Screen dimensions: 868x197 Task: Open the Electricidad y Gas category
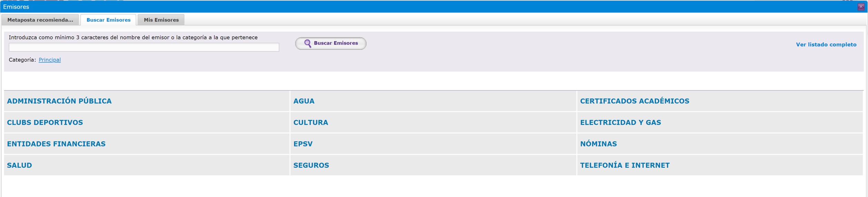point(620,123)
